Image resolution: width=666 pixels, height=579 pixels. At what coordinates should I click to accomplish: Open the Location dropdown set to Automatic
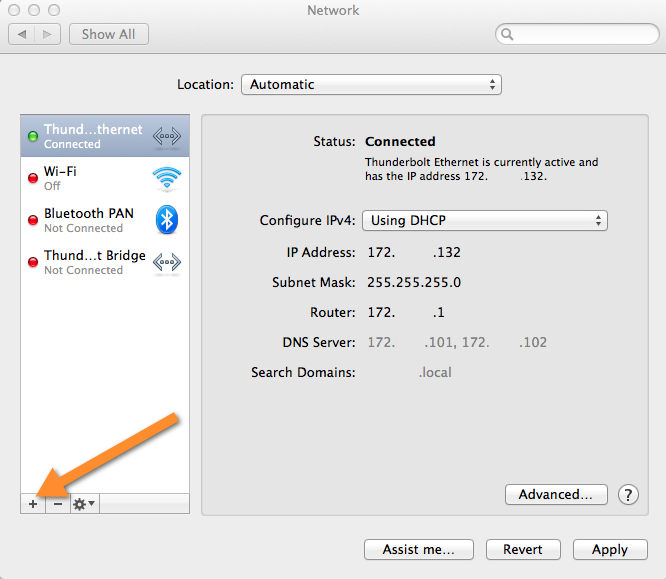[x=371, y=85]
